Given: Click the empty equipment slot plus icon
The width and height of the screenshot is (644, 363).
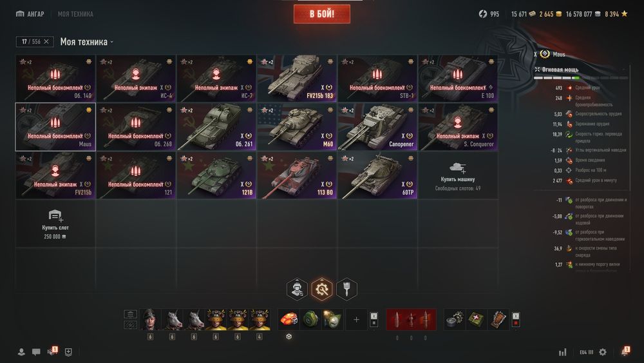Looking at the screenshot, I should click(x=356, y=319).
